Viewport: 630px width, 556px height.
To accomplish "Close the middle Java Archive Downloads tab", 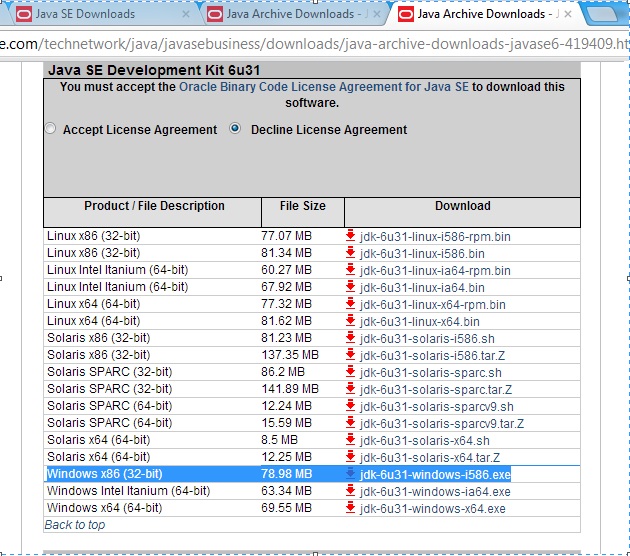I will click(x=376, y=14).
